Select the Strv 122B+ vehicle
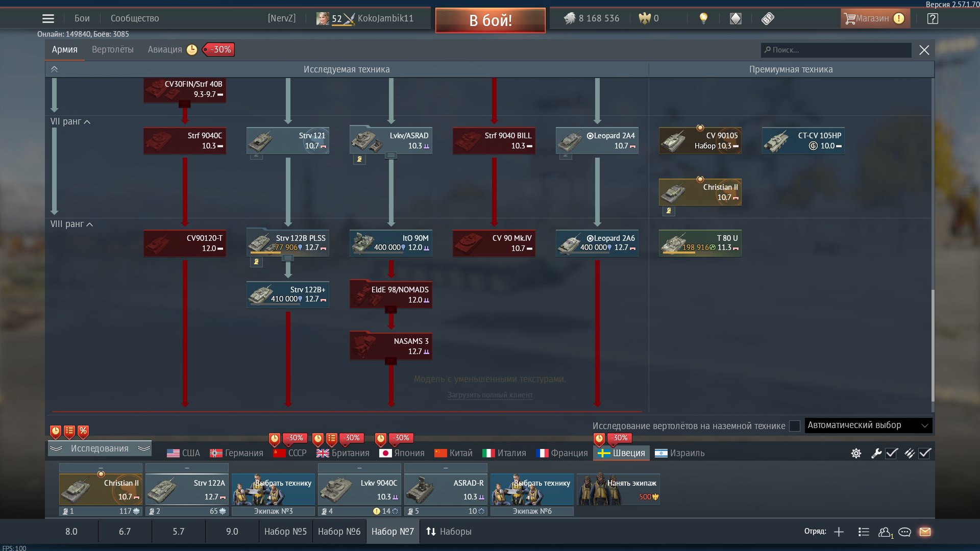 [288, 294]
